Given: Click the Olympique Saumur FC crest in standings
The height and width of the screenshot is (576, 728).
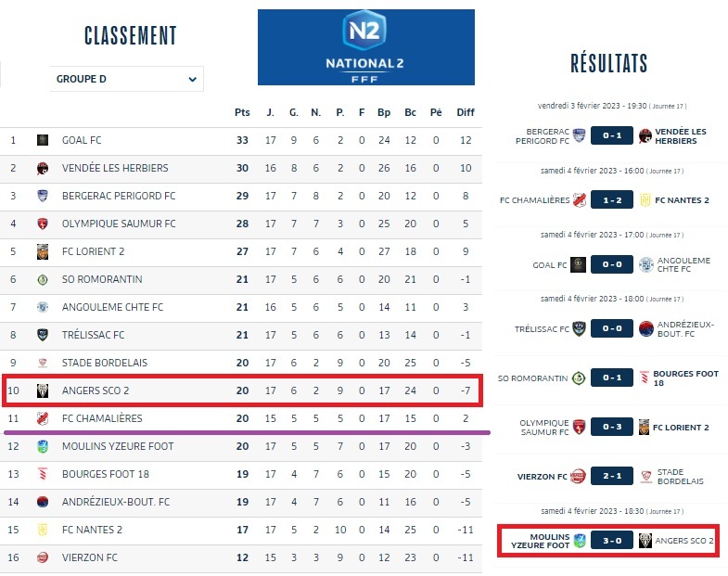Looking at the screenshot, I should coord(43,224).
